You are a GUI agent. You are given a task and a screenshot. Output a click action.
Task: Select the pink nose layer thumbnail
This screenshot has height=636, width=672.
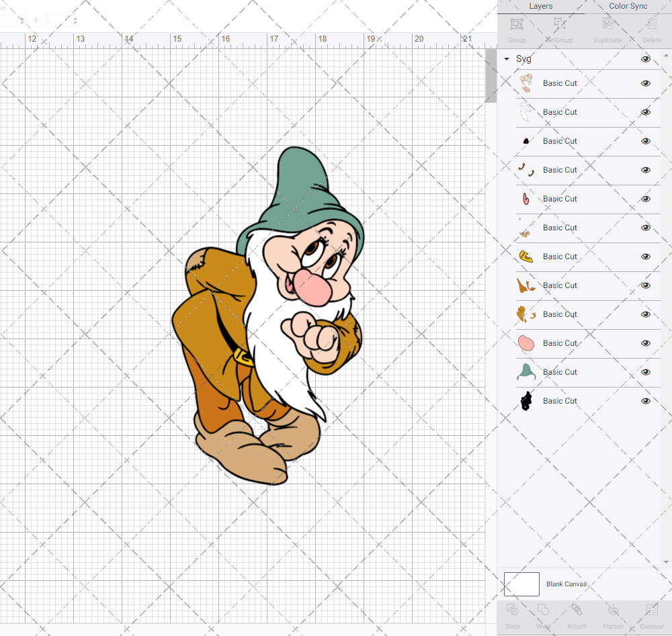[526, 343]
